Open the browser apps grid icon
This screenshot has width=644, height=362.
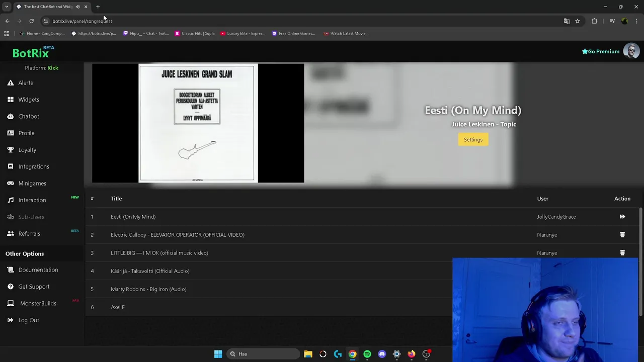pos(7,34)
